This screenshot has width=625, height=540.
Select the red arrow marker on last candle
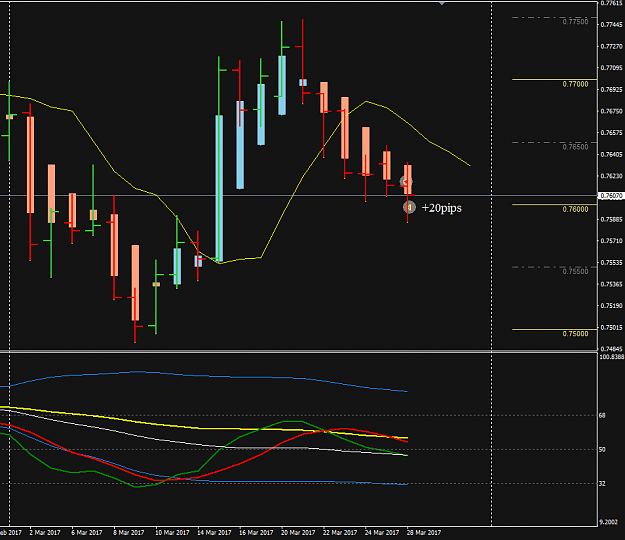[x=406, y=182]
